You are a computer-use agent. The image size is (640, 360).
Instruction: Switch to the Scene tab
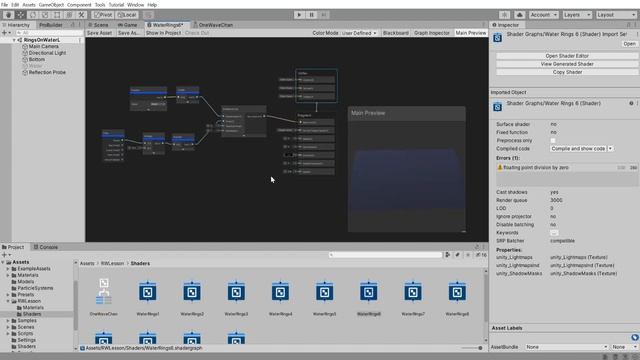point(98,25)
